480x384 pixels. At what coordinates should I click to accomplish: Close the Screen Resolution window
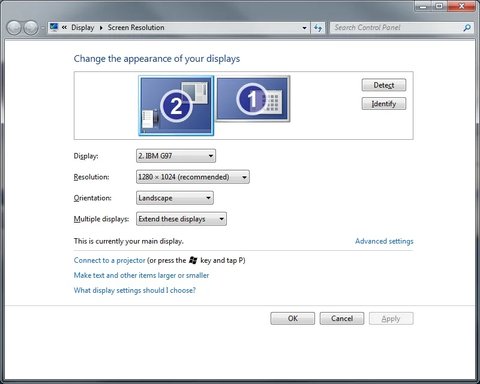461,6
